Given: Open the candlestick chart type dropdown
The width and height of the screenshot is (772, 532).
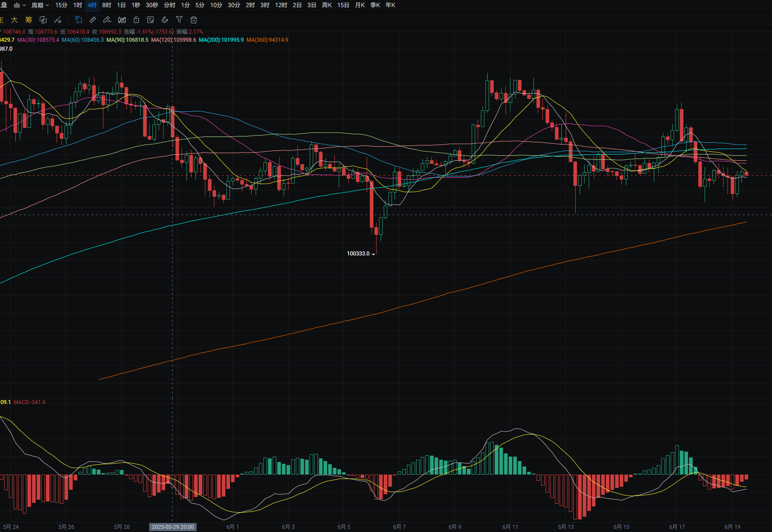Looking at the screenshot, I should [20, 5].
